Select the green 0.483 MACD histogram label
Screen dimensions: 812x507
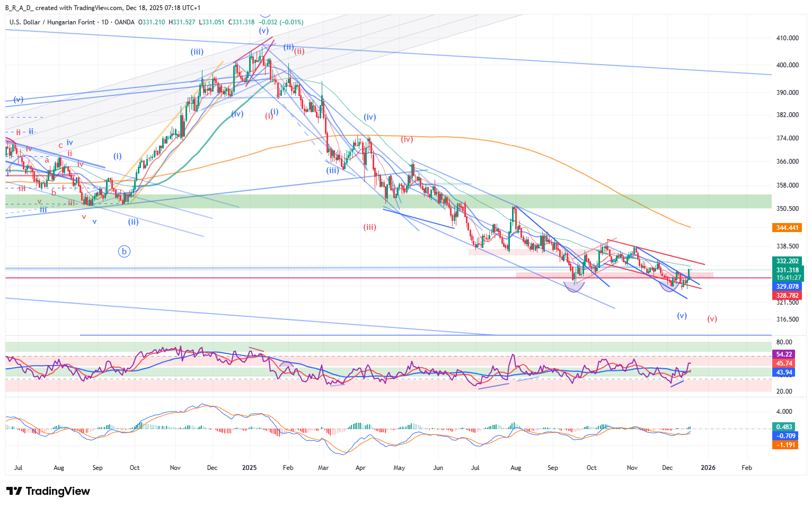click(x=784, y=427)
